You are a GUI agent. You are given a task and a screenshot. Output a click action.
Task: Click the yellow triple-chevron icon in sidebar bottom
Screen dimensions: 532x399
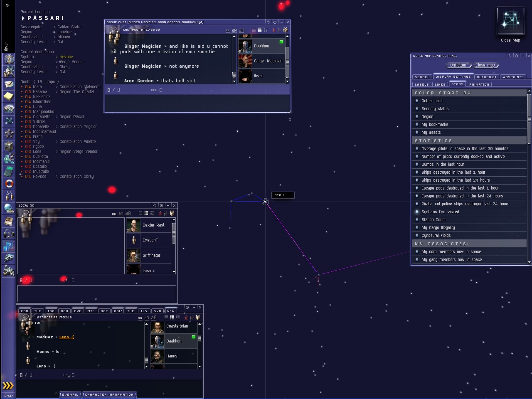click(8, 386)
